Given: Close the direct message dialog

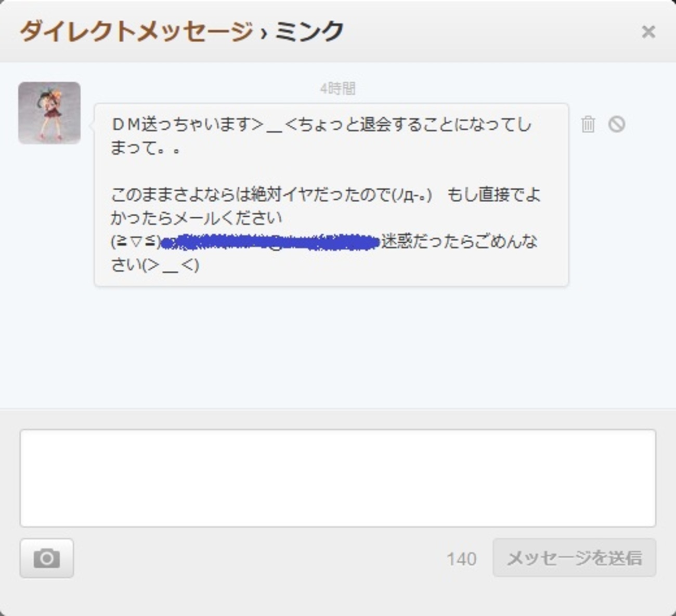Looking at the screenshot, I should (x=648, y=32).
